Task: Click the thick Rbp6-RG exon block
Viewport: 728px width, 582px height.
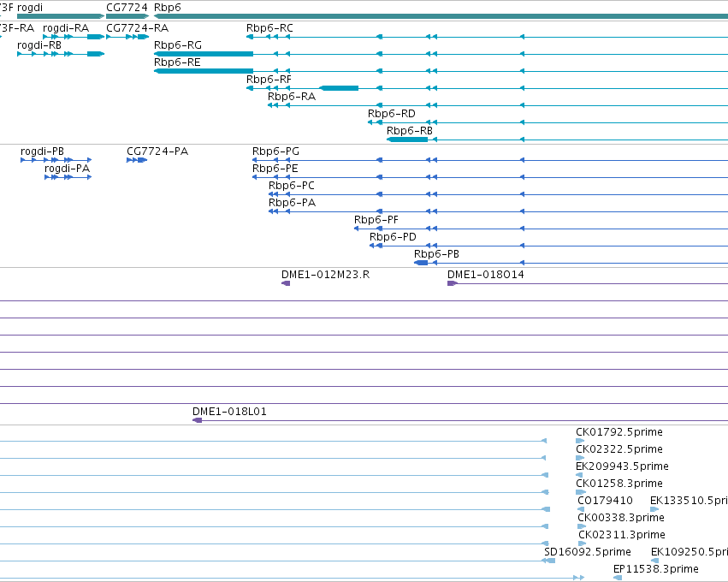Action: click(204, 54)
